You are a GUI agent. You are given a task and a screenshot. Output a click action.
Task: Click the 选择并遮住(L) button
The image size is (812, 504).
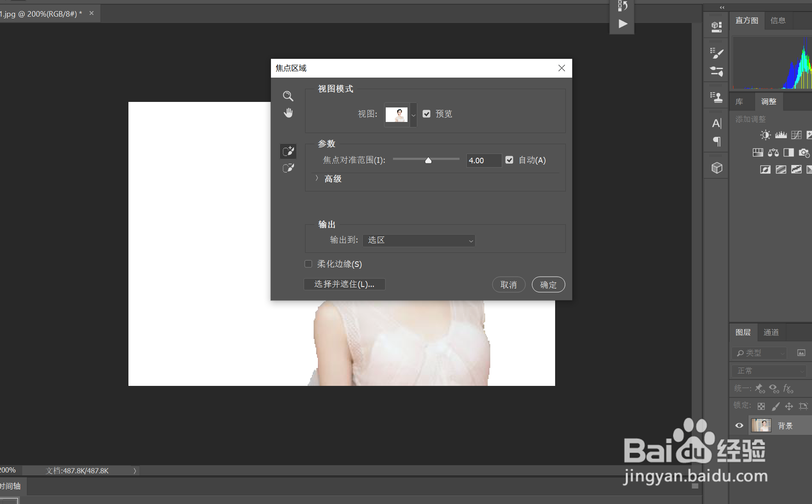click(x=344, y=284)
